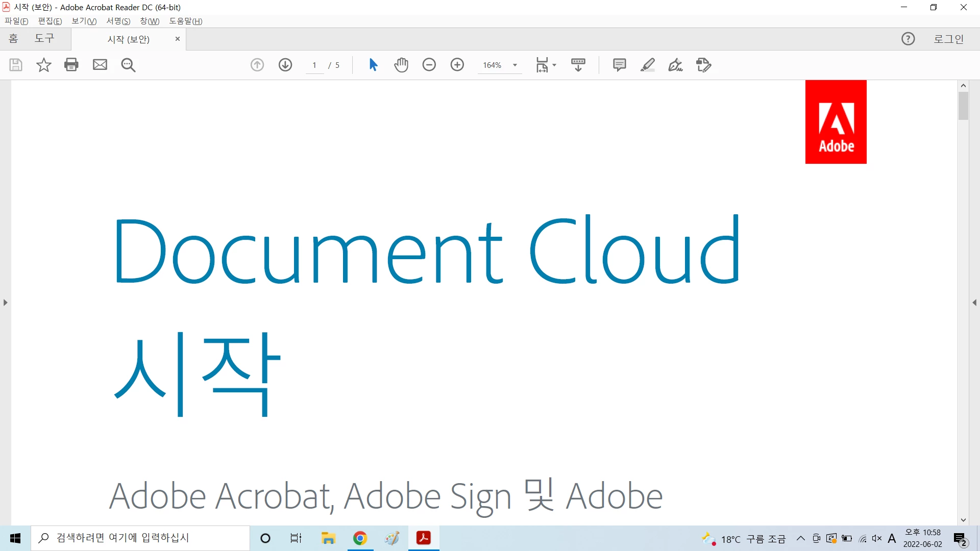
Task: Activate the arrow selection tool
Action: 373,65
